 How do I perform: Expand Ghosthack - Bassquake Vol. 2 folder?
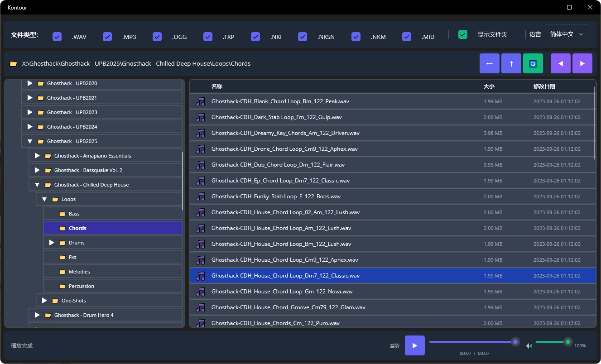[37, 170]
